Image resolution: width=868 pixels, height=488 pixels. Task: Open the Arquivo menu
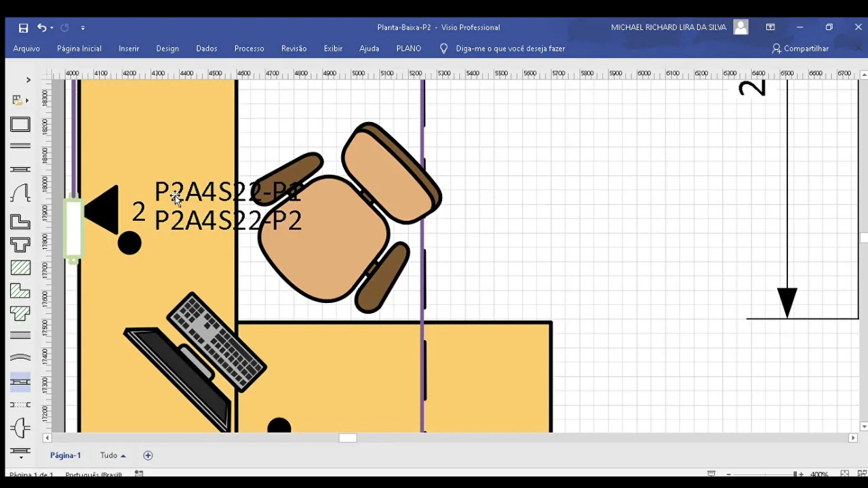[26, 49]
